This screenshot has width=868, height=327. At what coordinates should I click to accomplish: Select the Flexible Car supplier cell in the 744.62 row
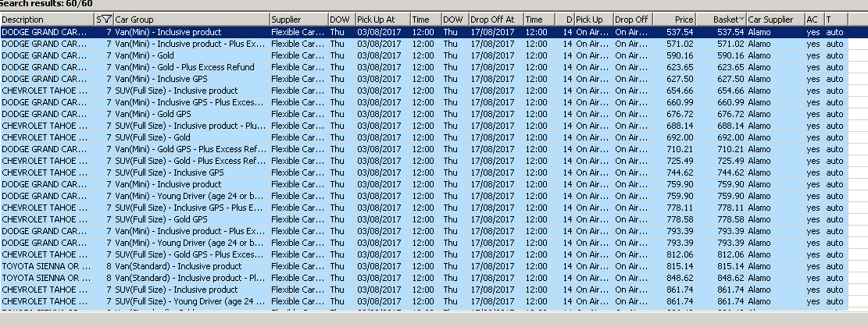click(299, 172)
